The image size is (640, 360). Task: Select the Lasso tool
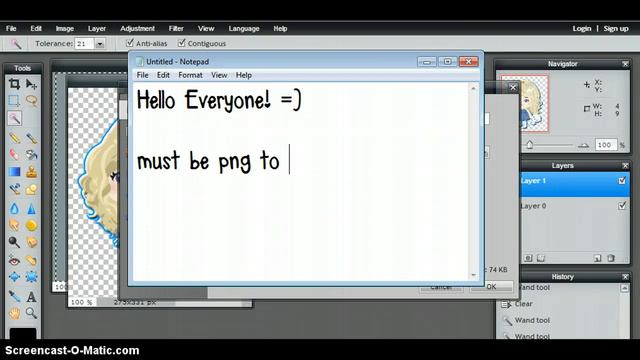tap(31, 100)
